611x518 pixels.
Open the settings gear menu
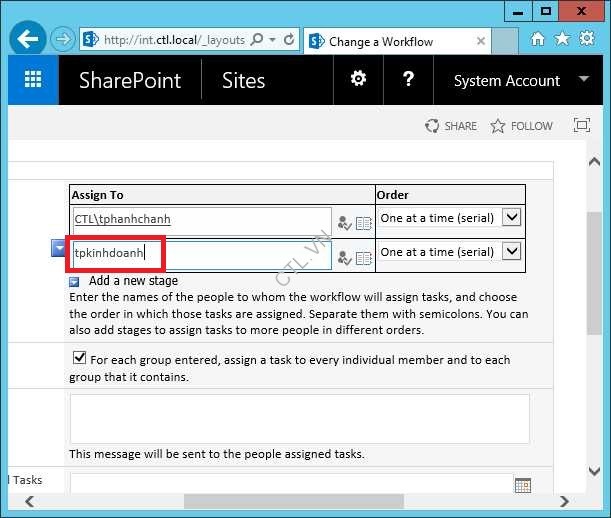(x=358, y=80)
